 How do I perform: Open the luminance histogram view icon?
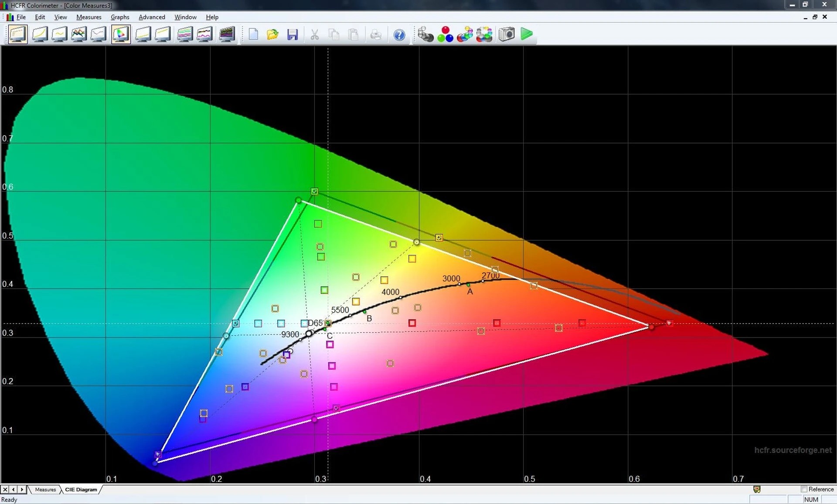pyautogui.click(x=40, y=34)
